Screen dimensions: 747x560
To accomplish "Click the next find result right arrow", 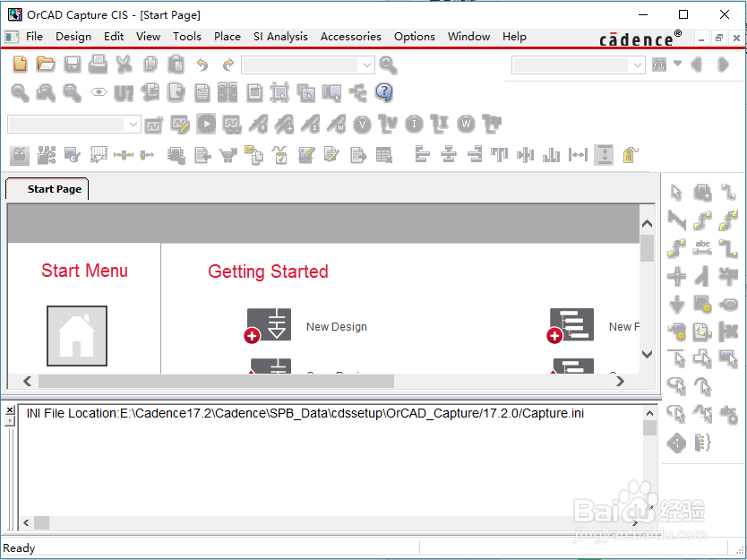I will (723, 65).
